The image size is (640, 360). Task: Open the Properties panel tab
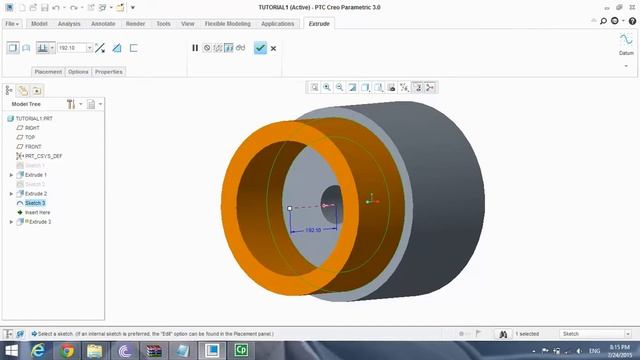[x=109, y=71]
